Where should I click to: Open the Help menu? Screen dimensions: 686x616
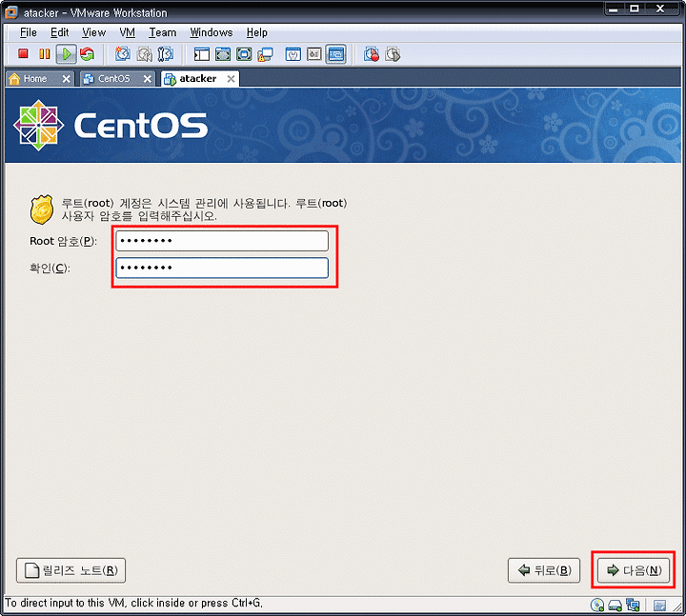(x=257, y=32)
